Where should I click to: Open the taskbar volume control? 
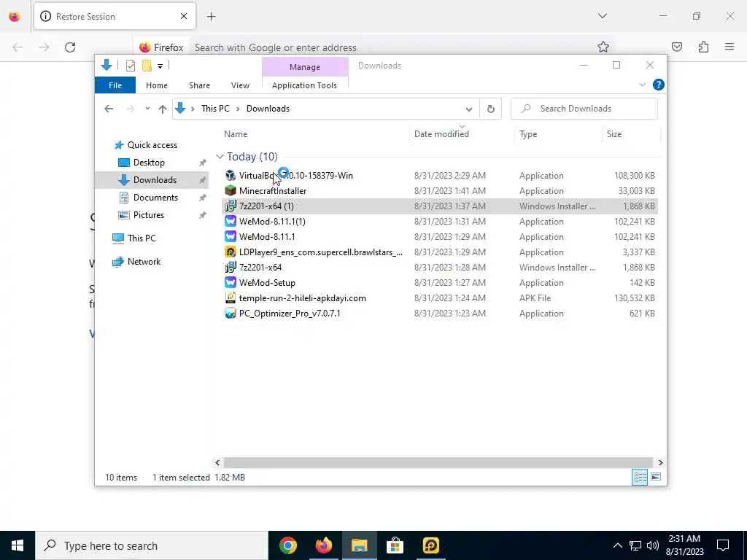pos(653,545)
